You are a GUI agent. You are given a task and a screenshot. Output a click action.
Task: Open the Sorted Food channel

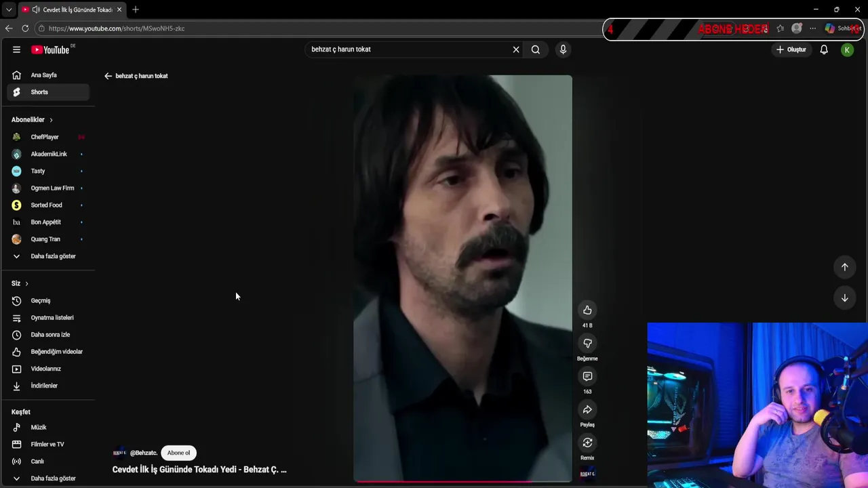click(47, 205)
